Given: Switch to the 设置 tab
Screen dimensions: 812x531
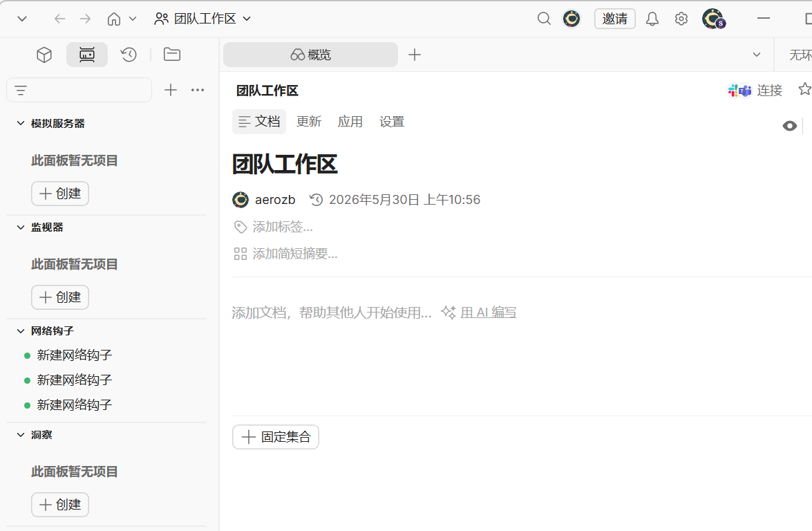Looking at the screenshot, I should (392, 122).
